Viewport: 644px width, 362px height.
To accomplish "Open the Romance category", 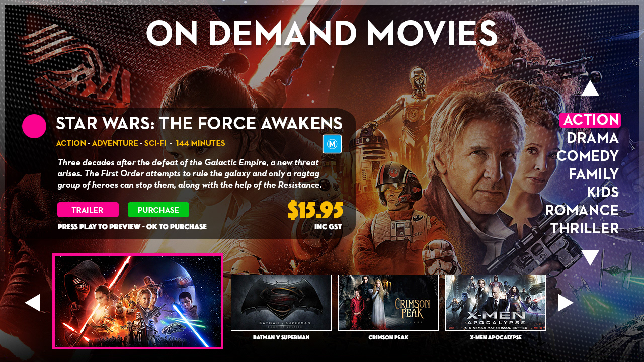I will (x=582, y=210).
